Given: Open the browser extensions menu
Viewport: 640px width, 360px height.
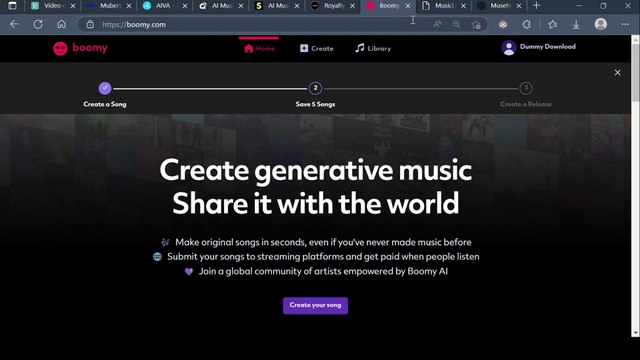Looking at the screenshot, I should [x=527, y=24].
